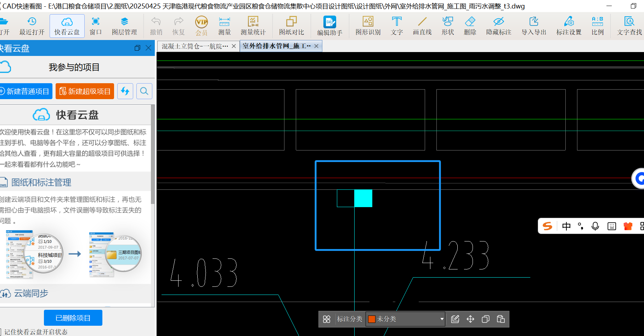Open 编辑助手 CAD editing assistant
The width and height of the screenshot is (644, 336).
point(329,26)
